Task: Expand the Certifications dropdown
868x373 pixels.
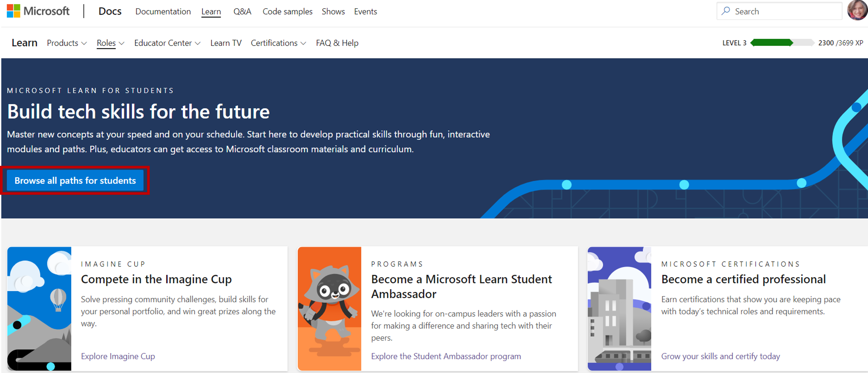Action: point(278,43)
